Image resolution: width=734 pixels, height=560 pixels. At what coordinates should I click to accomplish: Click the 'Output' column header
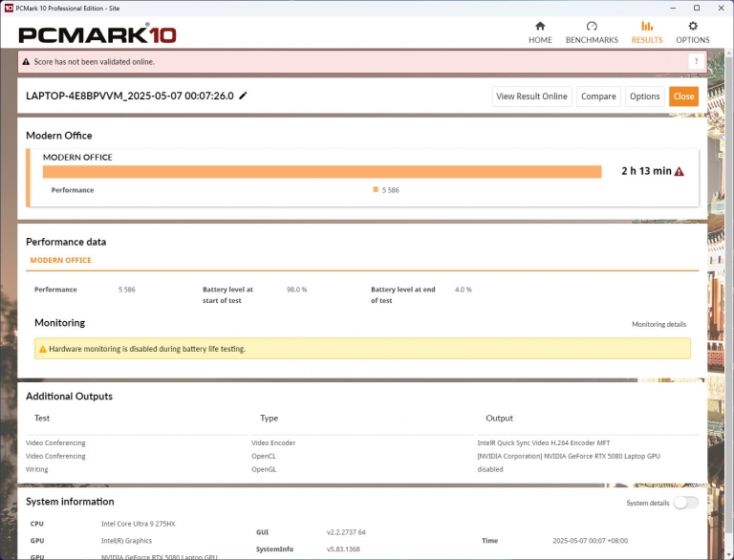click(x=500, y=419)
